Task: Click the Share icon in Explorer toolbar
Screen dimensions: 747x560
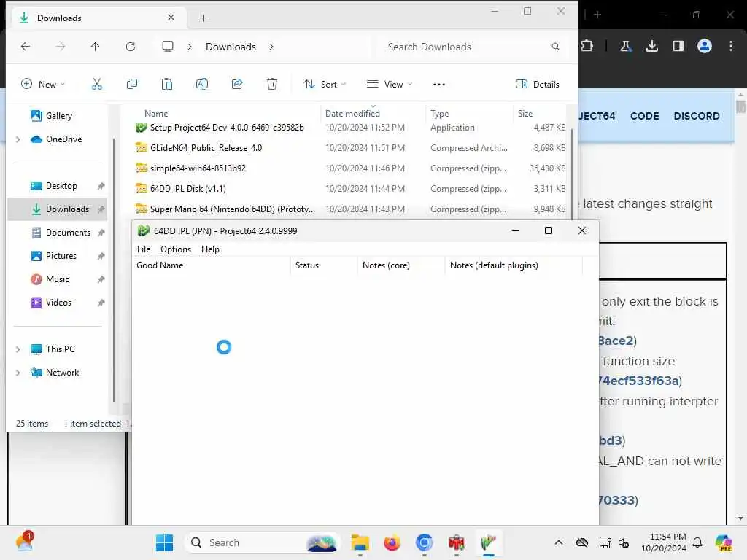Action: 237,85
